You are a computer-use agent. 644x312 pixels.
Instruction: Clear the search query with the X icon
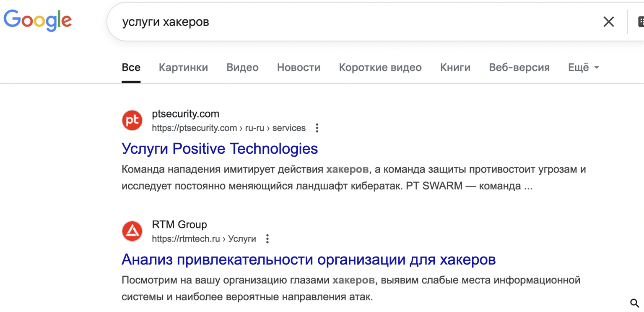(608, 22)
